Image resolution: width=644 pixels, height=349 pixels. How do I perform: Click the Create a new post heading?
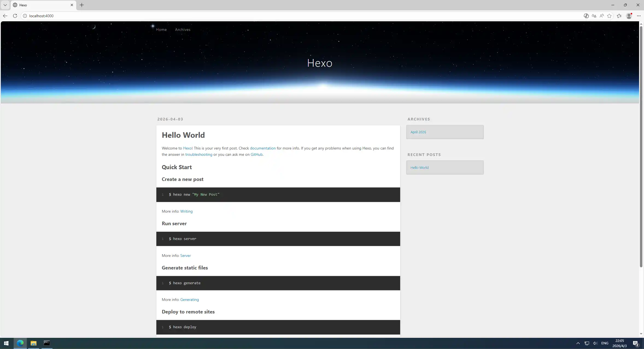(183, 179)
